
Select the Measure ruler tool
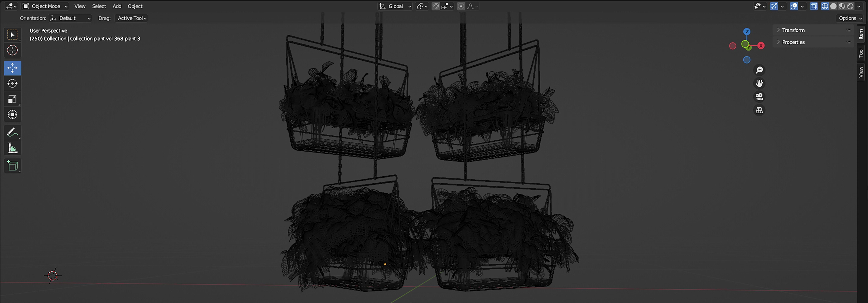(x=12, y=148)
